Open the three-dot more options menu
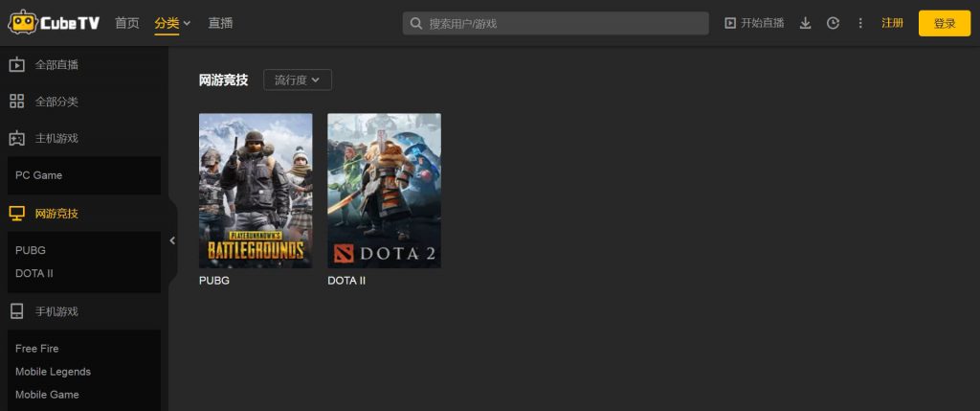 point(860,23)
